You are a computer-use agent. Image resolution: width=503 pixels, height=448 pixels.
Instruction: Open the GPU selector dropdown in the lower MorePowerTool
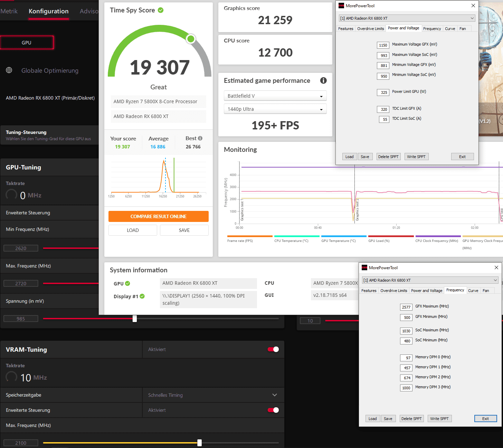[x=430, y=280]
